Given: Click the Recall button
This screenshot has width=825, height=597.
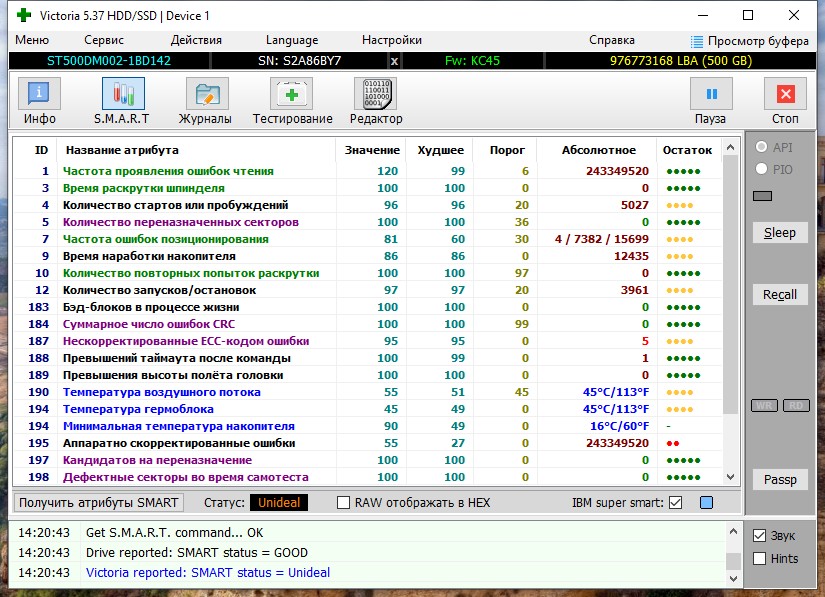Looking at the screenshot, I should [780, 295].
